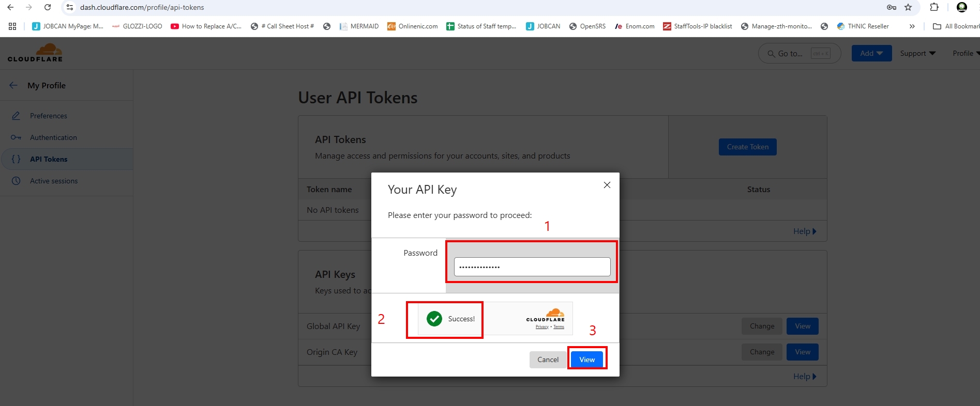Expand hidden bookmarks chevron
Viewport: 980px width, 406px height.
pos(912,26)
